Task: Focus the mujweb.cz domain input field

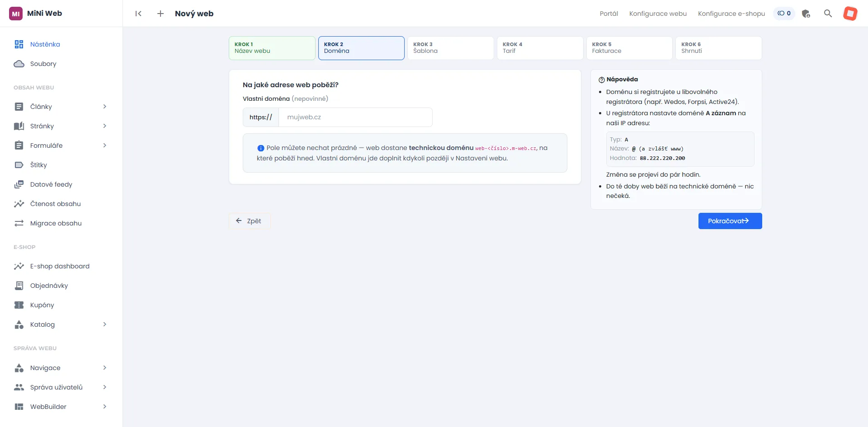Action: click(355, 117)
